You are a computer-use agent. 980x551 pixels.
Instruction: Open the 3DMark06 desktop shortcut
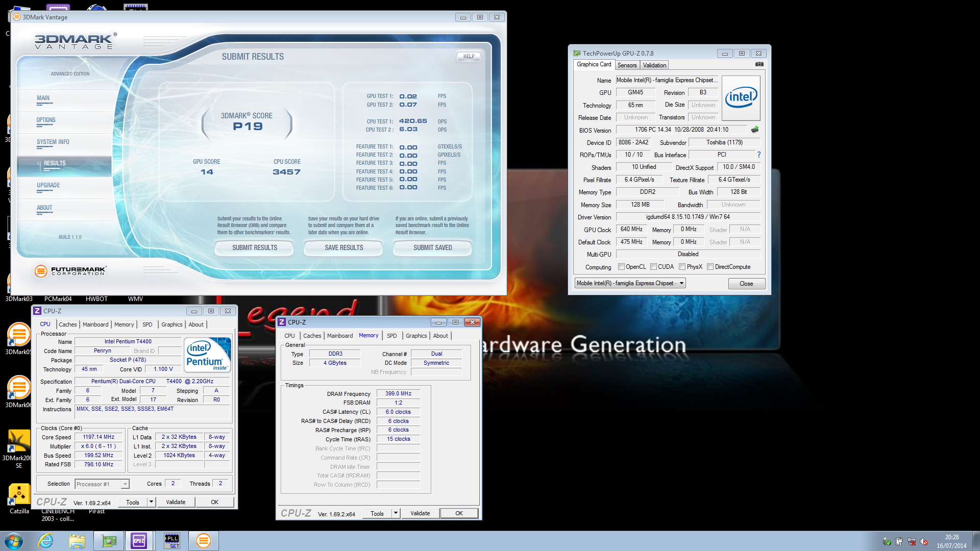pyautogui.click(x=19, y=392)
